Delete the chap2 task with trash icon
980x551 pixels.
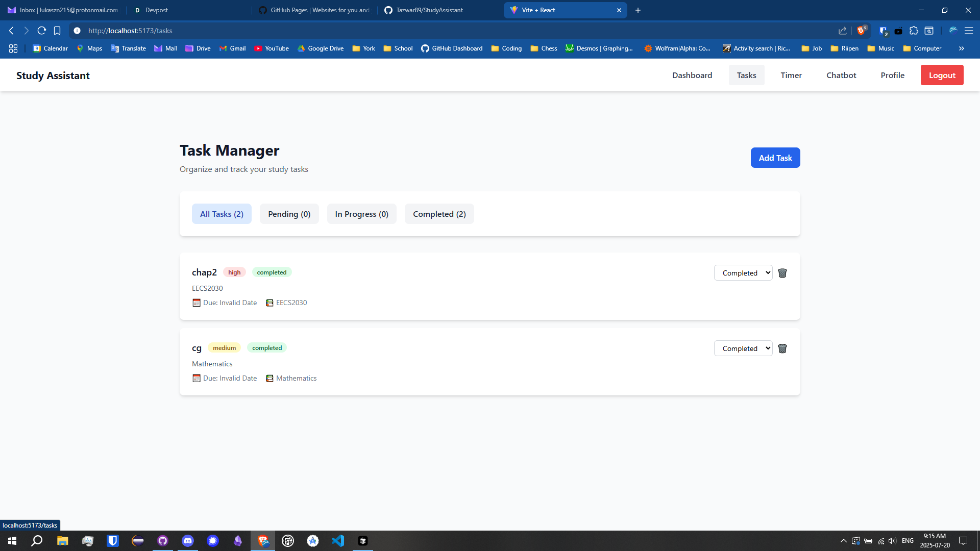click(x=782, y=273)
